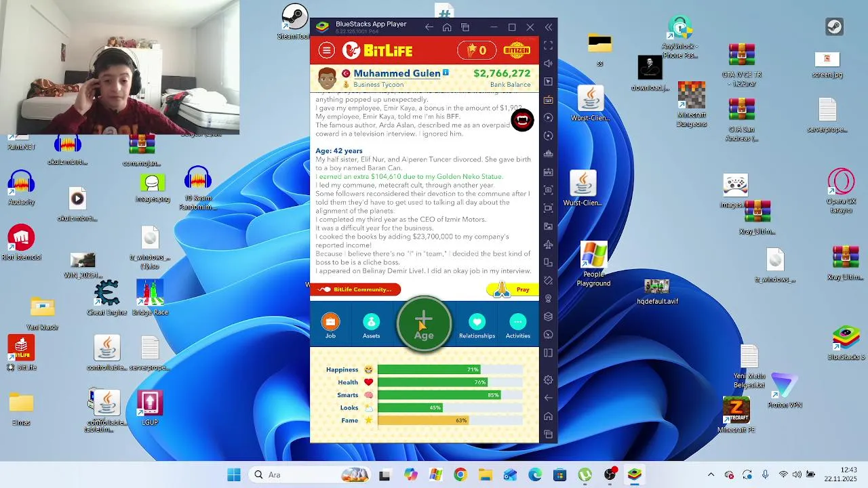Select the 'Age: 42 years' heading

[x=339, y=150]
